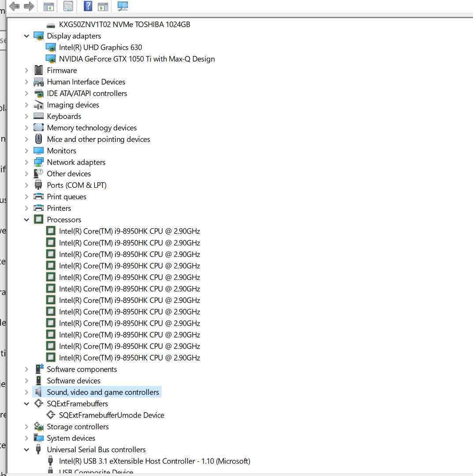Image resolution: width=473 pixels, height=476 pixels.
Task: Click the Show/Hide Console Tree toolbar icon
Action: coord(48,7)
